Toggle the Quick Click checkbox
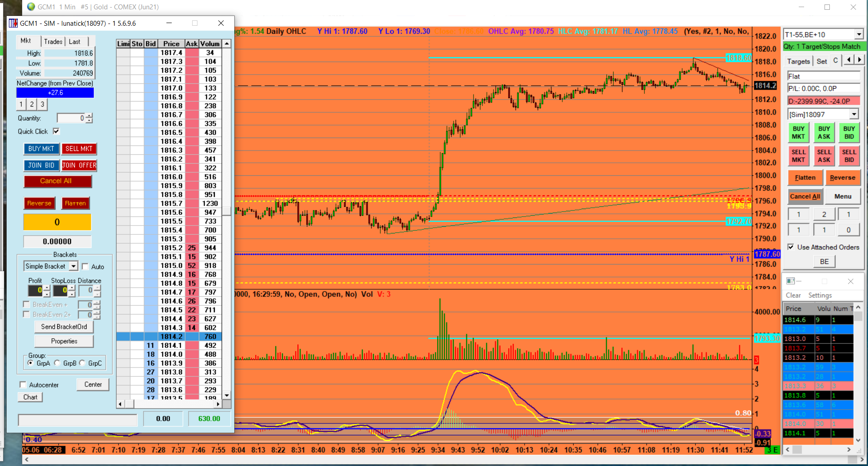 (56, 131)
